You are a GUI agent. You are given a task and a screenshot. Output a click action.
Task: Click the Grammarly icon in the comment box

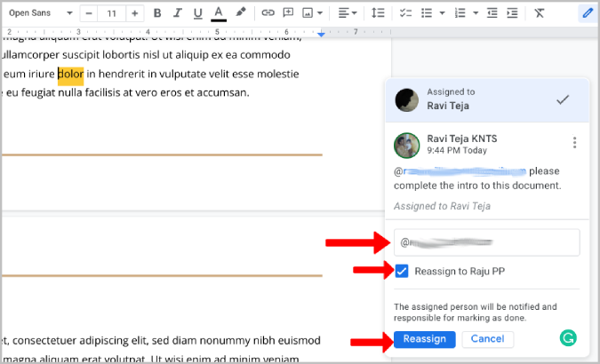pyautogui.click(x=568, y=337)
